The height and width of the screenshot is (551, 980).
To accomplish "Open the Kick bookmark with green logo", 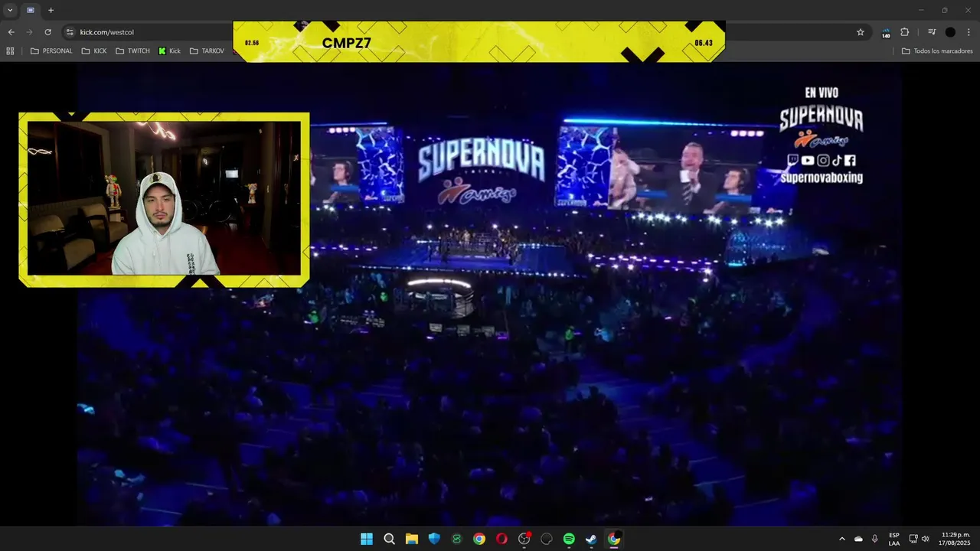I will 169,51.
